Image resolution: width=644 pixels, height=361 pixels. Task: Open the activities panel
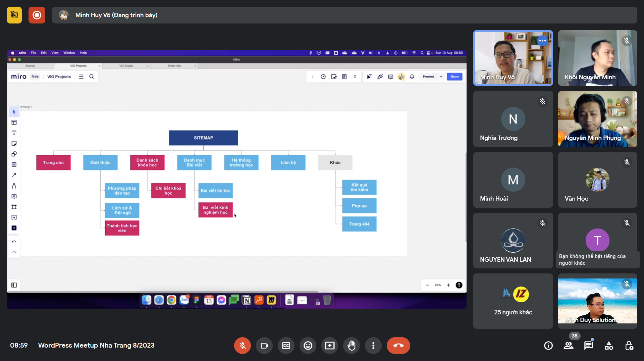point(609,346)
